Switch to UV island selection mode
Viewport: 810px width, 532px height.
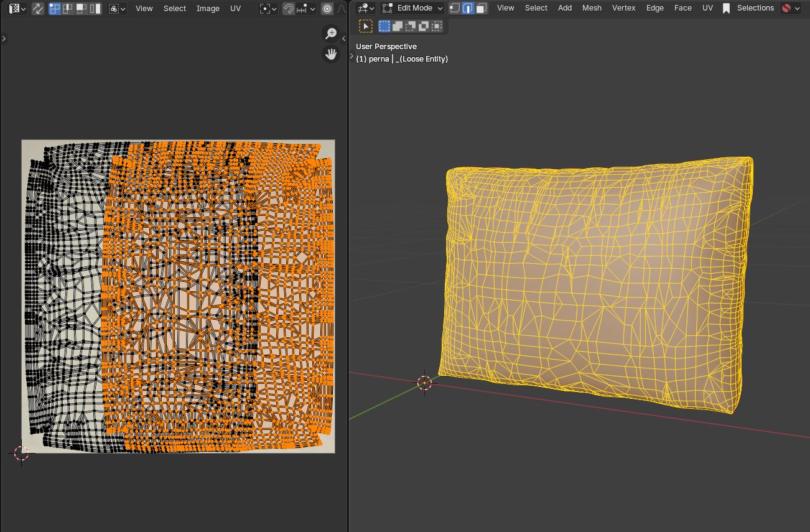(95, 9)
